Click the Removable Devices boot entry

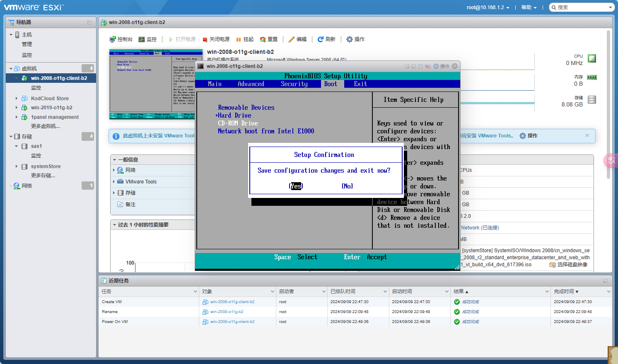246,108
